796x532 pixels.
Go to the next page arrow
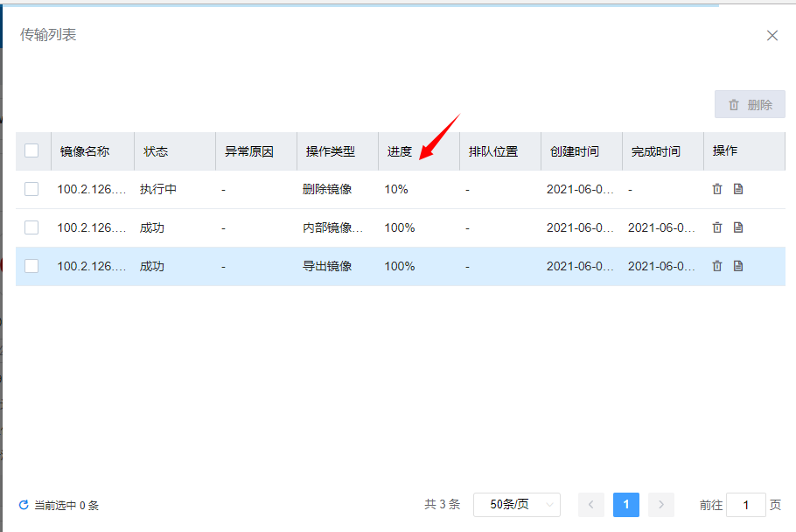661,504
